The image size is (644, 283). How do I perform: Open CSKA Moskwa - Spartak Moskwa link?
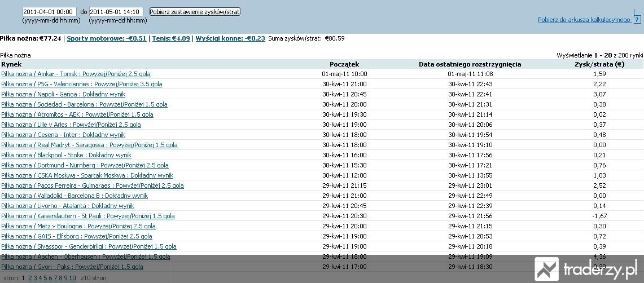pyautogui.click(x=87, y=175)
